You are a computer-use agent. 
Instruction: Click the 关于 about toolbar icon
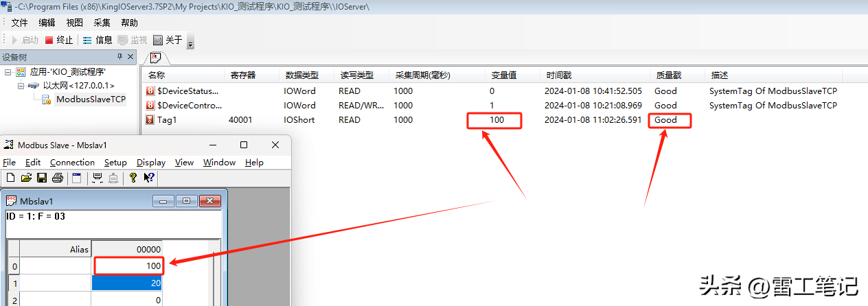[167, 40]
